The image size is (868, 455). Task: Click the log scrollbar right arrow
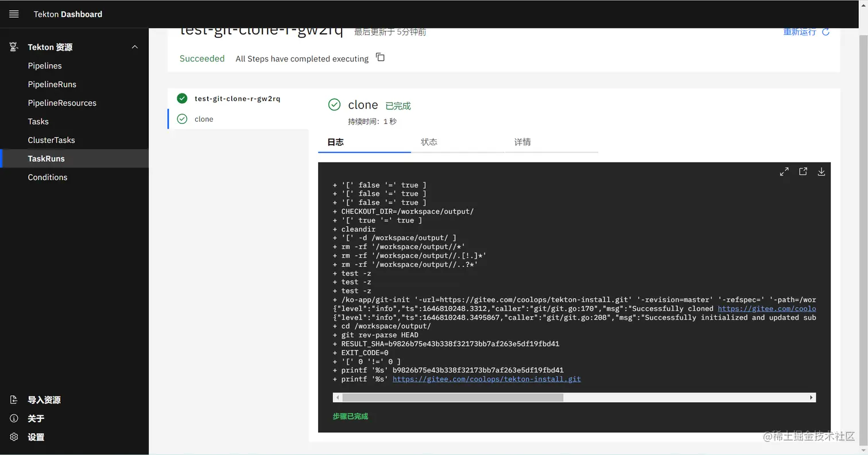point(811,398)
